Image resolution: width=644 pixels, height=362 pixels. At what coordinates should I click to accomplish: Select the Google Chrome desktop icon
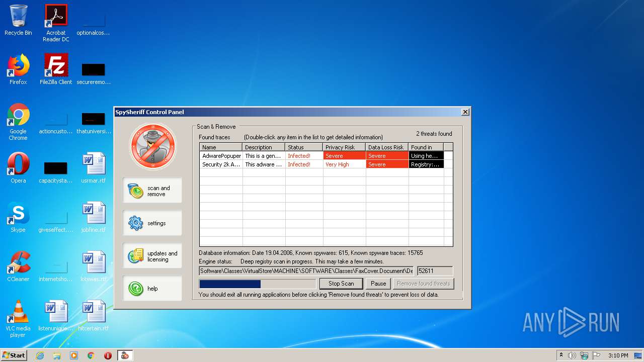[18, 122]
